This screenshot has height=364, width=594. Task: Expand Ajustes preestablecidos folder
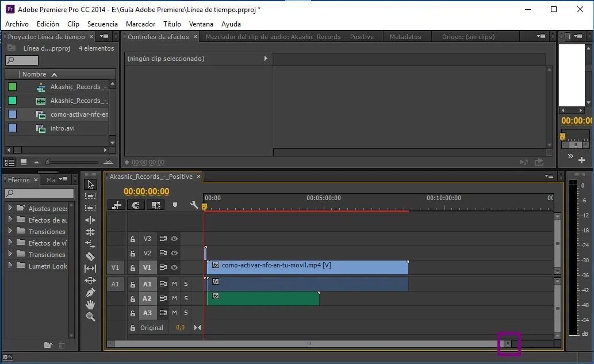pos(10,208)
